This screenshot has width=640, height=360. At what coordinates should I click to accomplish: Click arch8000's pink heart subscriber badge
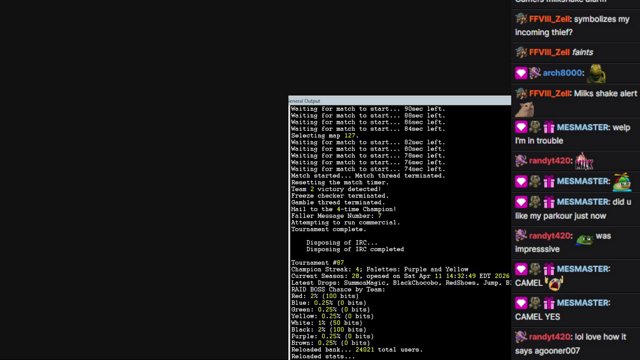coord(521,73)
